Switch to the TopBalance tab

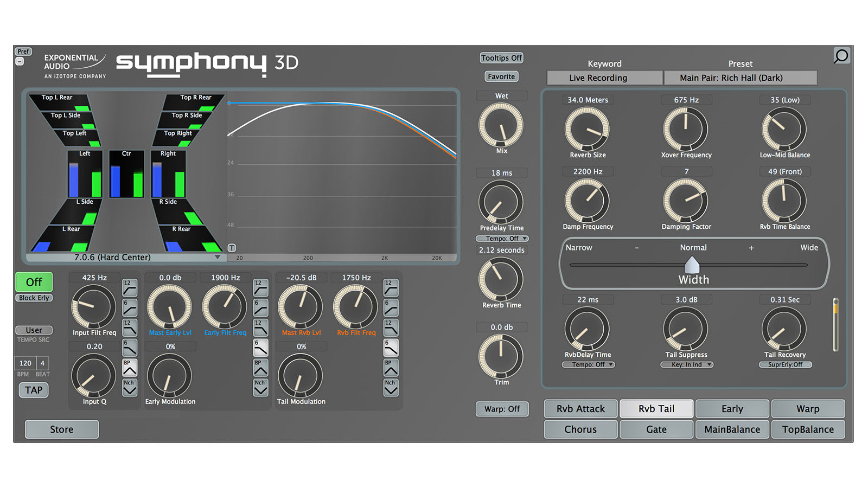pyautogui.click(x=808, y=429)
